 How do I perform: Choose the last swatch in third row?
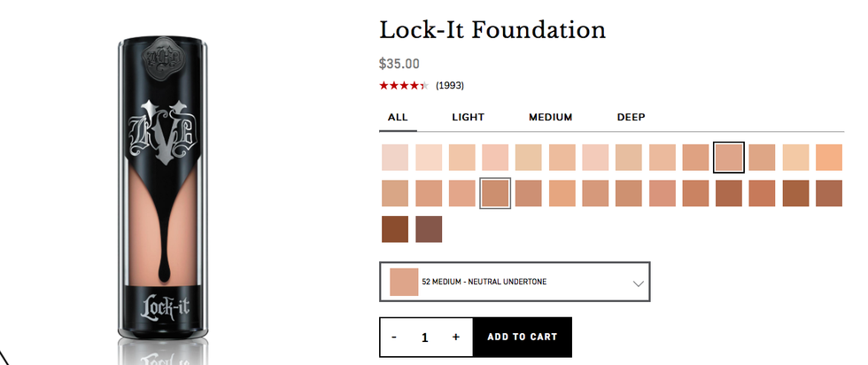tap(429, 229)
